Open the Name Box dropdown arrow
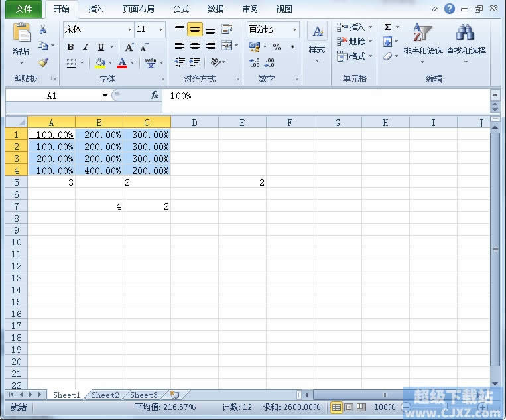Viewport: 506px width, 420px height. point(105,96)
